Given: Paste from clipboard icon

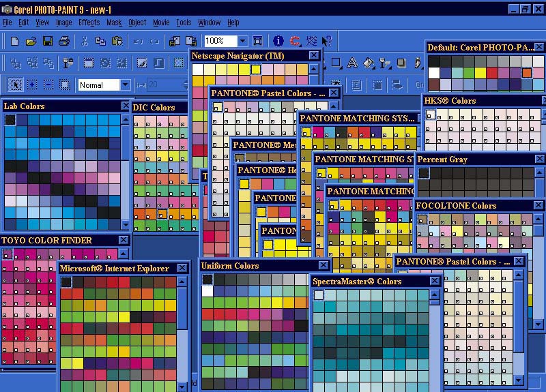Looking at the screenshot, I should [117, 41].
